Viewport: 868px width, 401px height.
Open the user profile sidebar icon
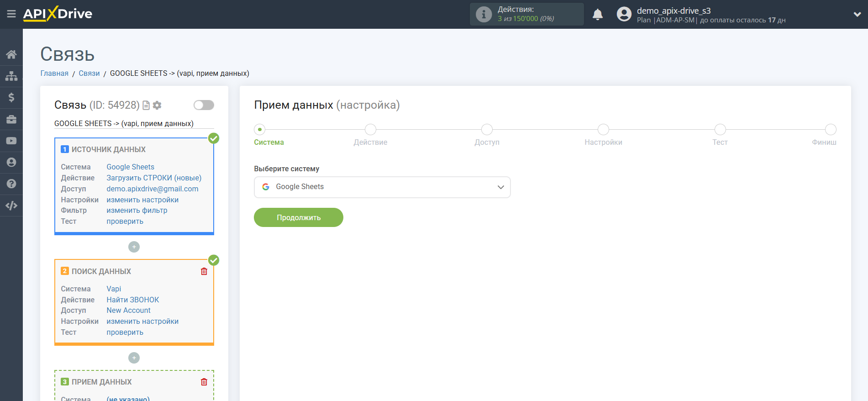tap(11, 162)
